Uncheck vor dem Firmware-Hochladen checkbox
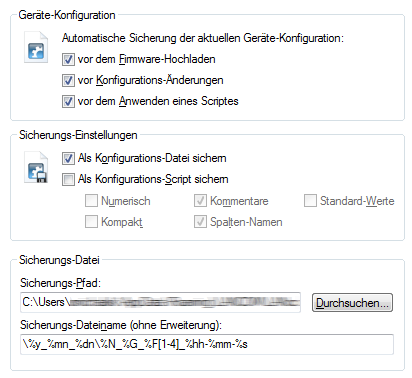Image resolution: width=412 pixels, height=378 pixels. click(x=68, y=60)
